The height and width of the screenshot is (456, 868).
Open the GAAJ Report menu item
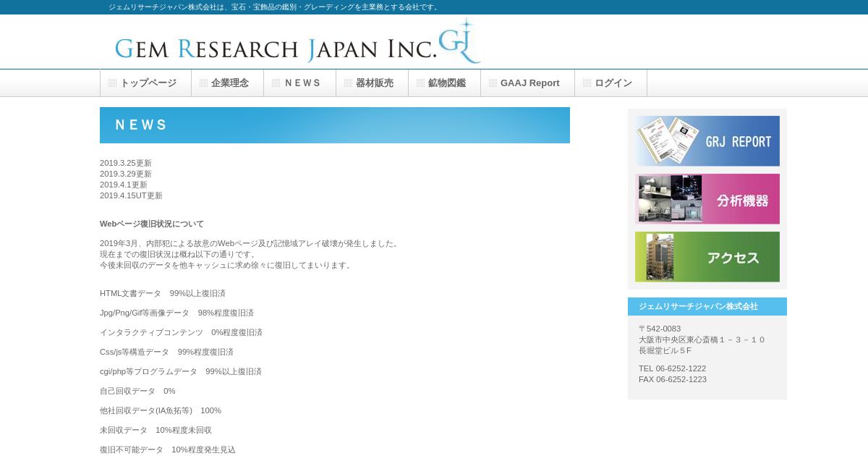tap(528, 83)
